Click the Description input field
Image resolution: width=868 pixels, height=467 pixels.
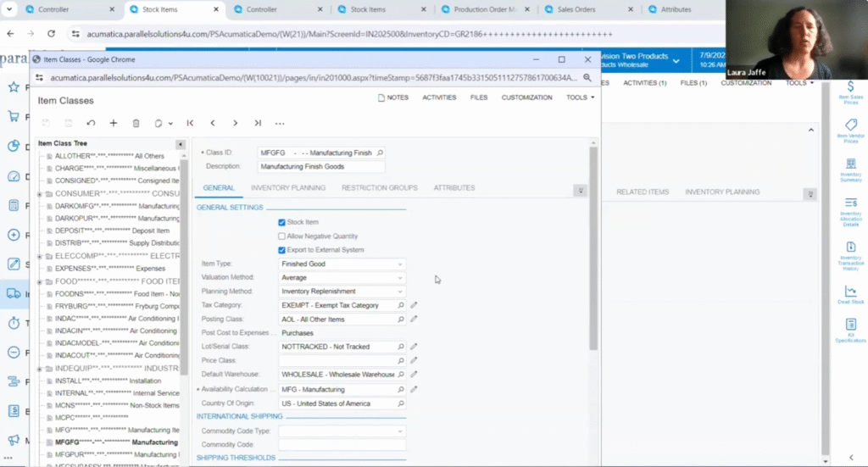click(321, 167)
